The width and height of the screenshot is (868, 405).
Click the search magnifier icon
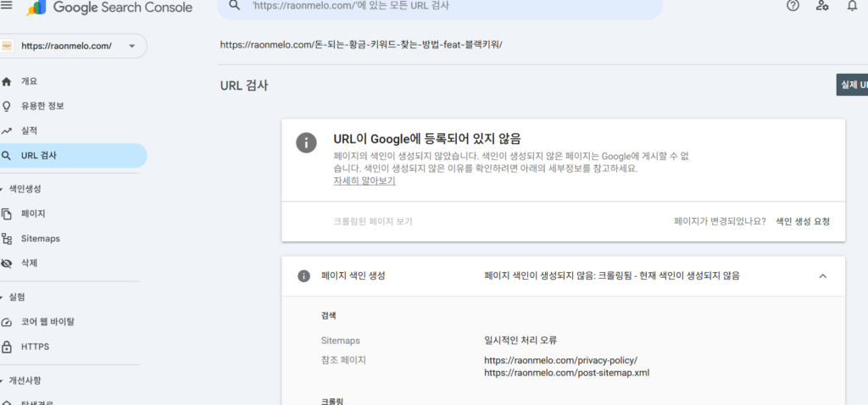pyautogui.click(x=235, y=6)
